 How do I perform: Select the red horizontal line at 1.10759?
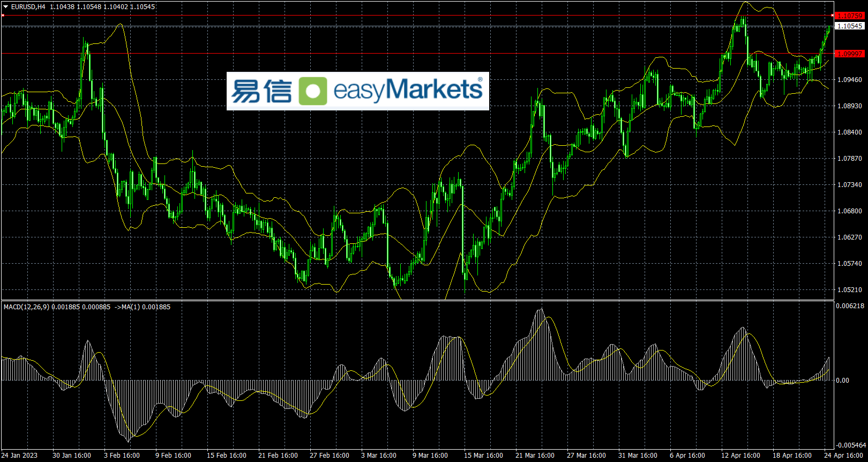(417, 16)
